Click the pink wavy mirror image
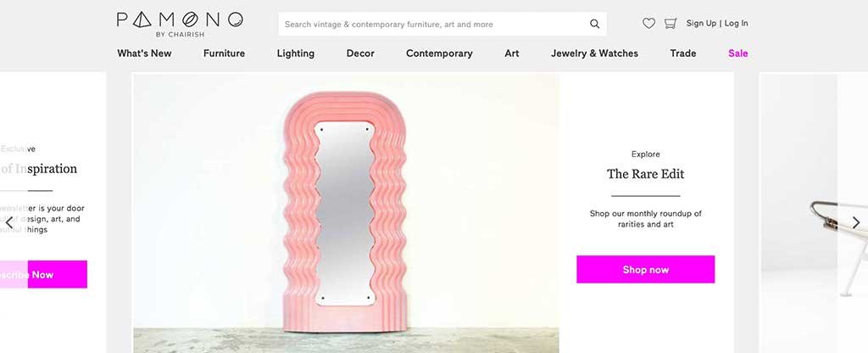 (345, 204)
